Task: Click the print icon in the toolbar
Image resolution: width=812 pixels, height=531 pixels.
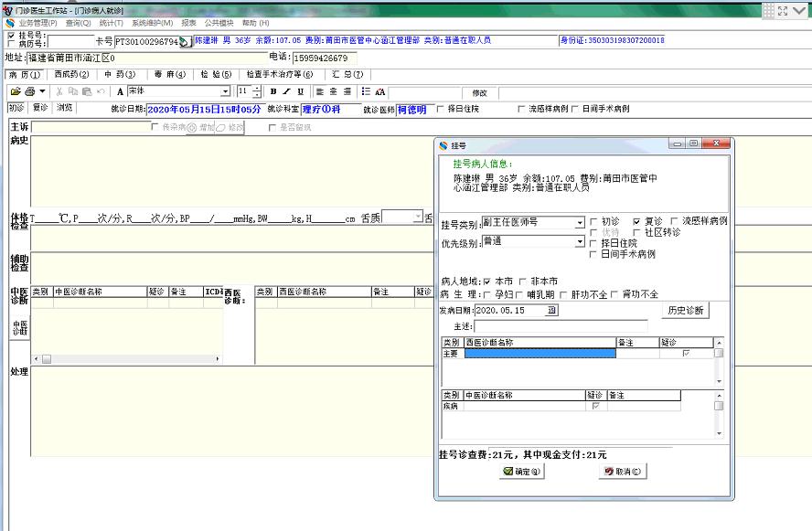Action: [30, 91]
